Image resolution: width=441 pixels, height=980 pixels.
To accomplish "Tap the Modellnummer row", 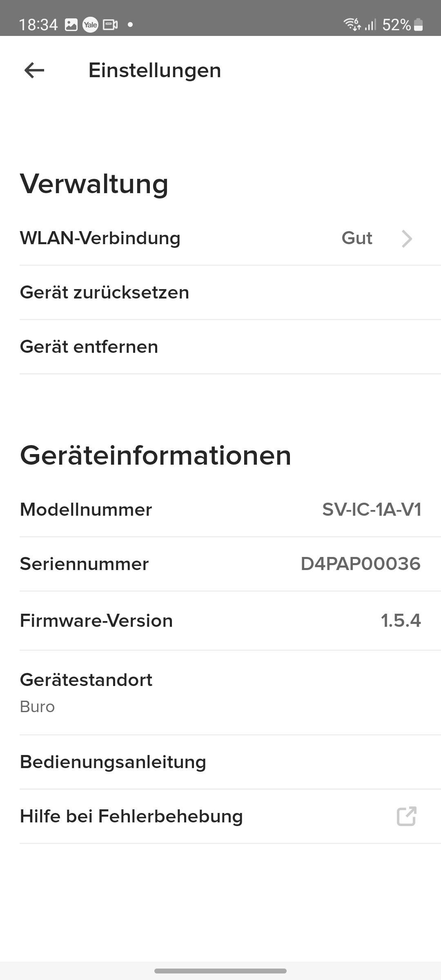I will (x=220, y=510).
